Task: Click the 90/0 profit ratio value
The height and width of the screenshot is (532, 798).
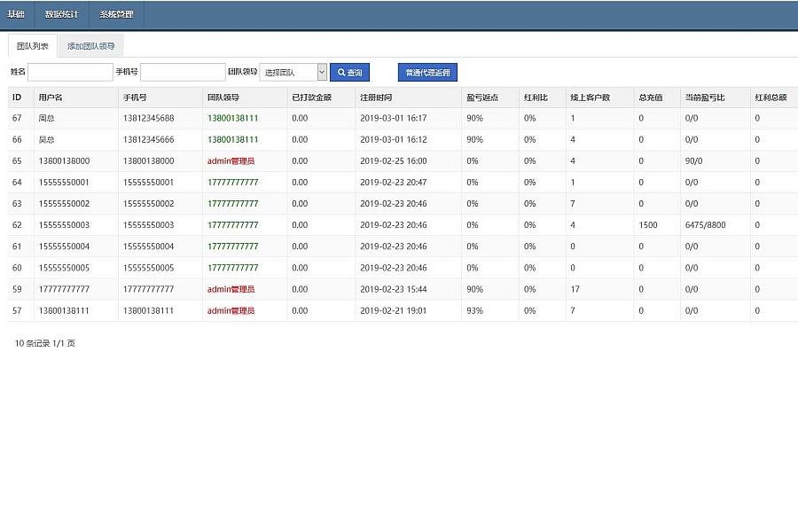Action: click(693, 160)
